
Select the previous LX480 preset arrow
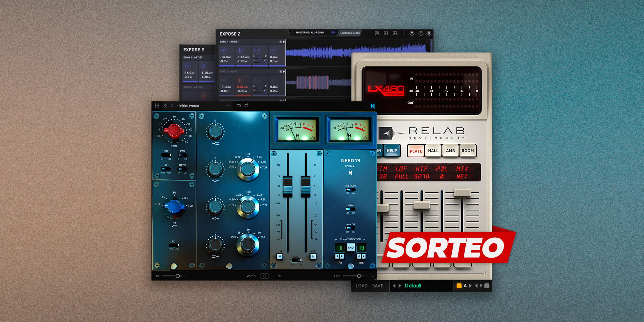[394, 286]
